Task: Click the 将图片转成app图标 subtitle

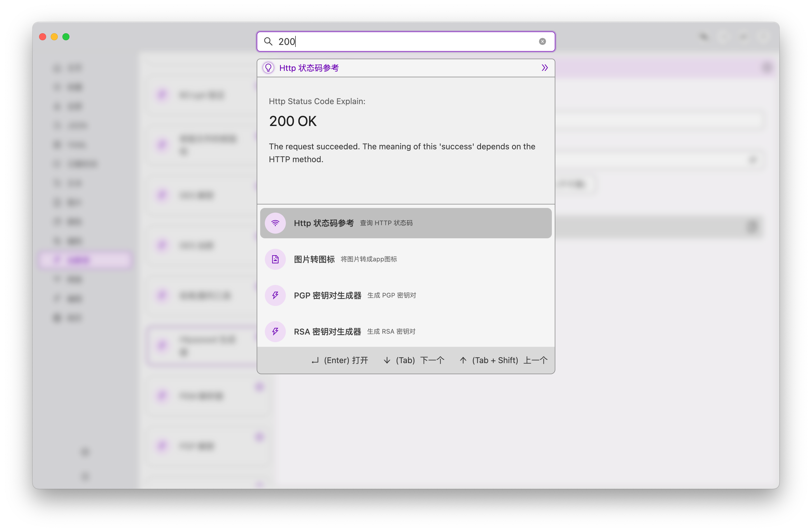Action: coord(369,259)
